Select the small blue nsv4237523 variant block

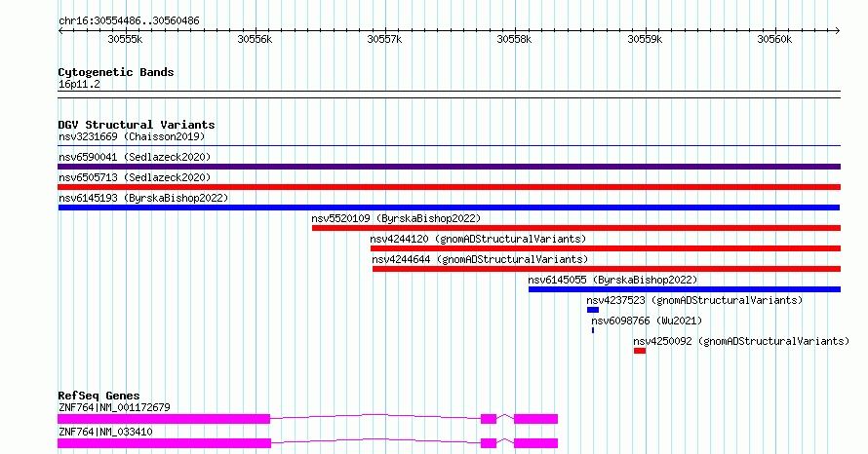[593, 310]
